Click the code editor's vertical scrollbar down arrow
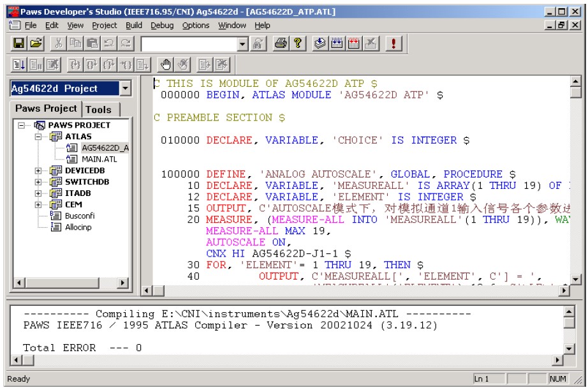Image resolution: width=588 pixels, height=390 pixels. click(575, 279)
